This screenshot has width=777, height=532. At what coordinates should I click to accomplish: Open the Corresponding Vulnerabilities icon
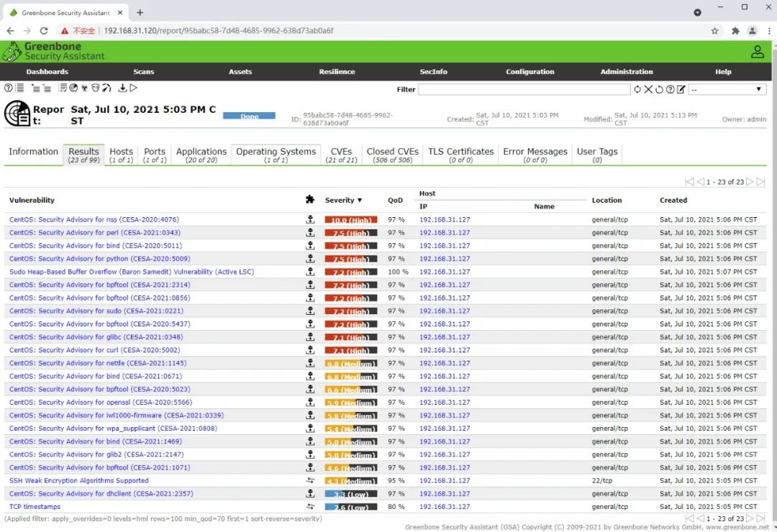[x=84, y=88]
